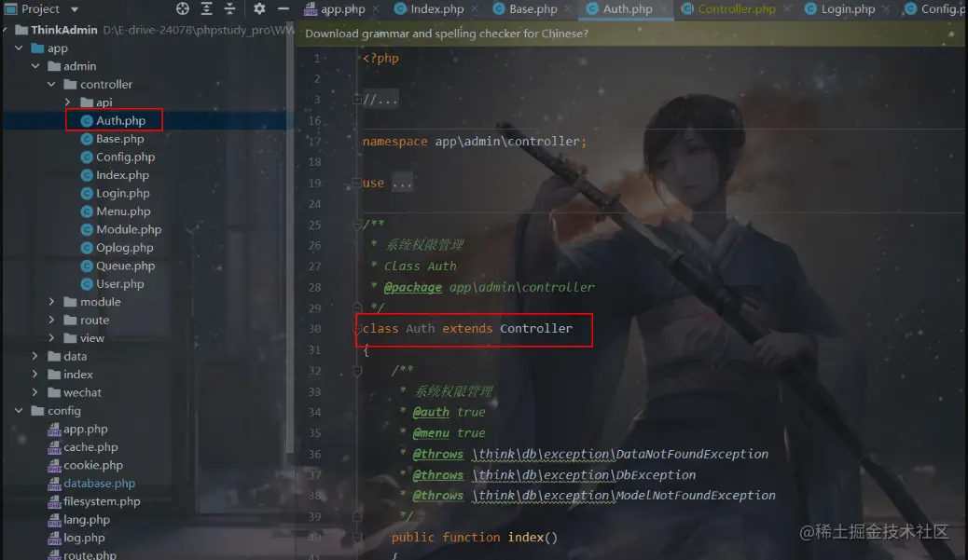Click the namespace declaration on line 17
The height and width of the screenshot is (560, 968).
pyautogui.click(x=474, y=142)
